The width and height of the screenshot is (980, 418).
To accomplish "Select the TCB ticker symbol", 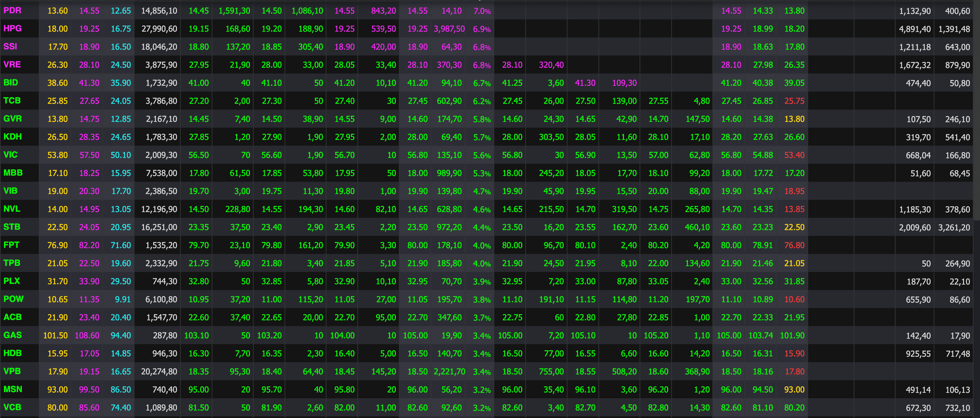I will (12, 101).
